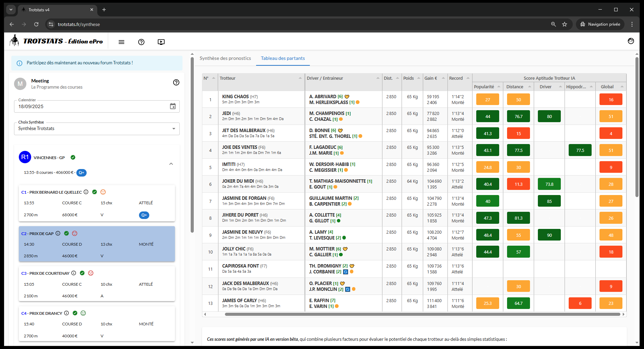Image resolution: width=644 pixels, height=349 pixels.
Task: Click the Q+ badge under Vincennes meeting
Action: 81,173
